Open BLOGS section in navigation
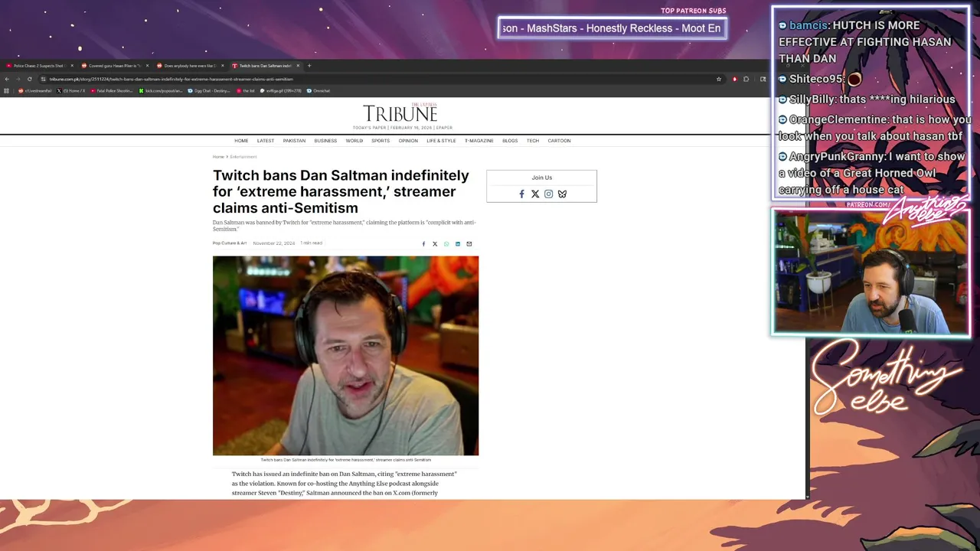Screen dimensions: 980x551 [510, 141]
